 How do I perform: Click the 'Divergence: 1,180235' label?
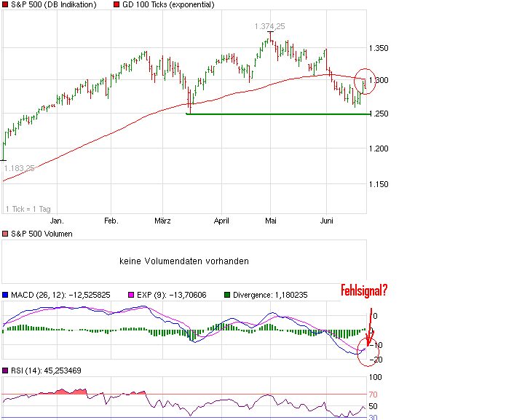270,295
